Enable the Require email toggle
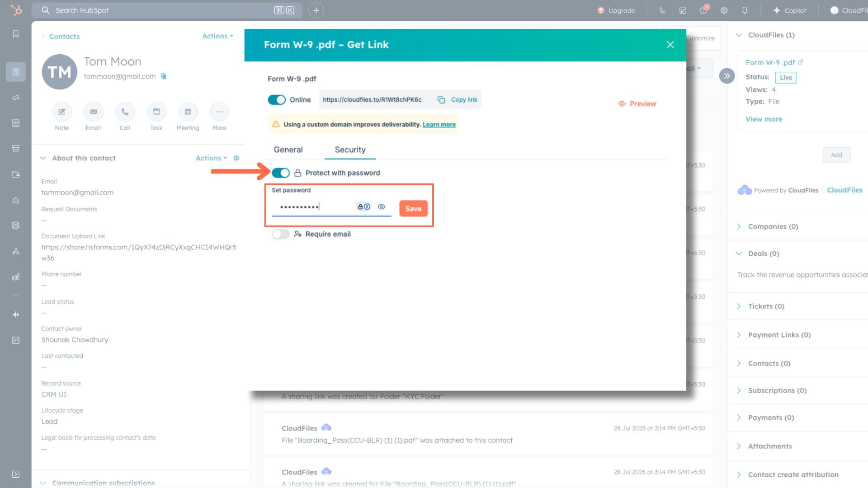 (x=280, y=234)
